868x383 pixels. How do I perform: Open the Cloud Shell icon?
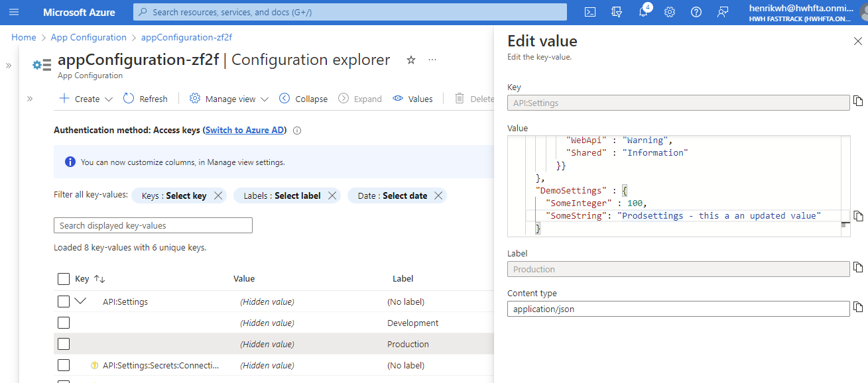[x=589, y=12]
